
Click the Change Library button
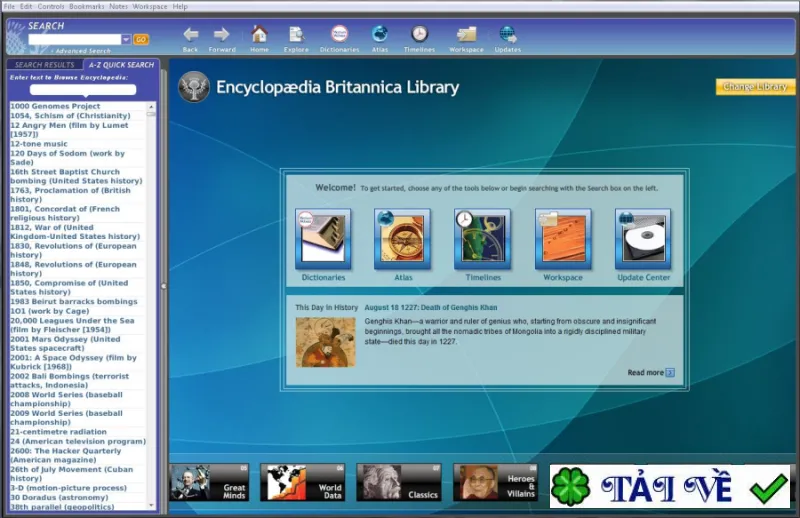click(x=755, y=87)
